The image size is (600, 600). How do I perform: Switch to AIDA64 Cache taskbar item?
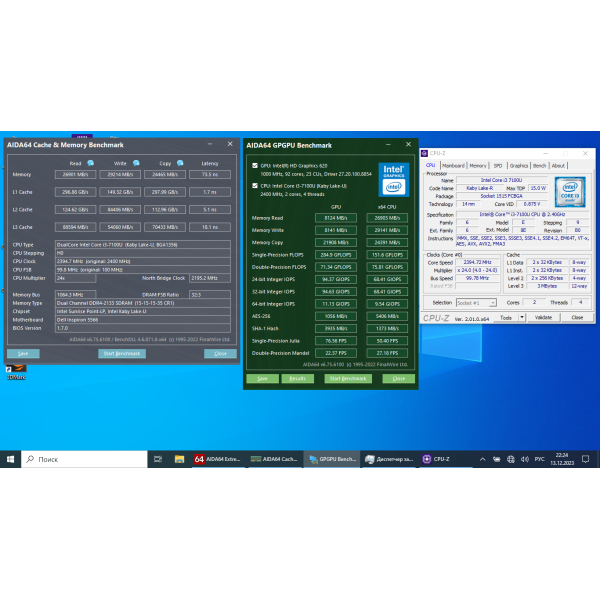[x=274, y=459]
